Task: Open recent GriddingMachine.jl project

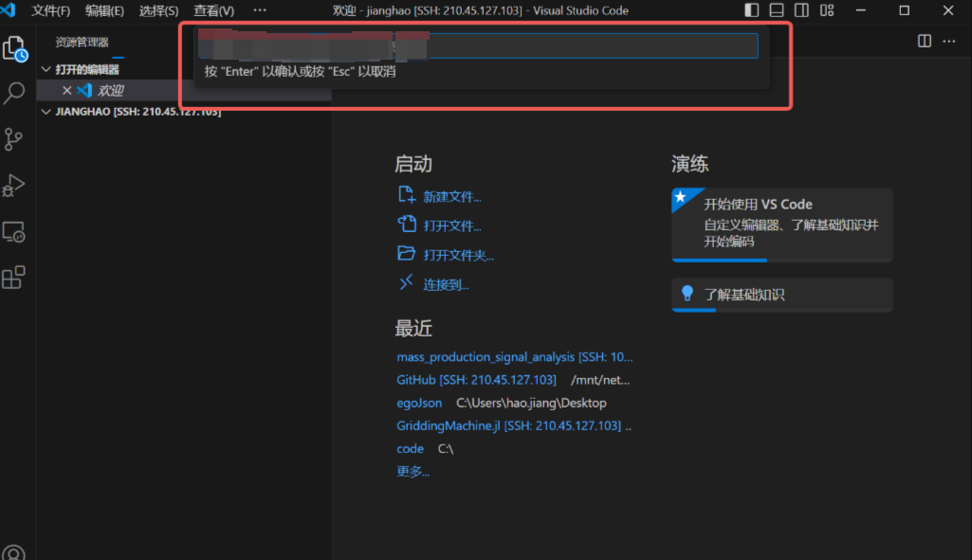Action: pyautogui.click(x=508, y=425)
